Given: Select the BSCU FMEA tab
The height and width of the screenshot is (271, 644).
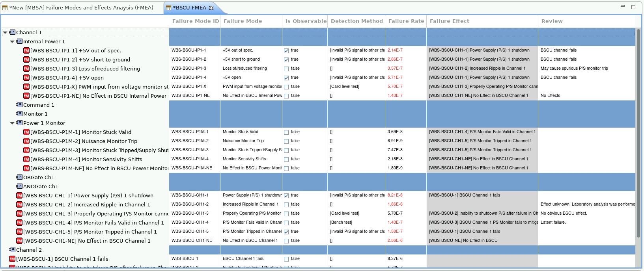Looking at the screenshot, I should [x=190, y=8].
